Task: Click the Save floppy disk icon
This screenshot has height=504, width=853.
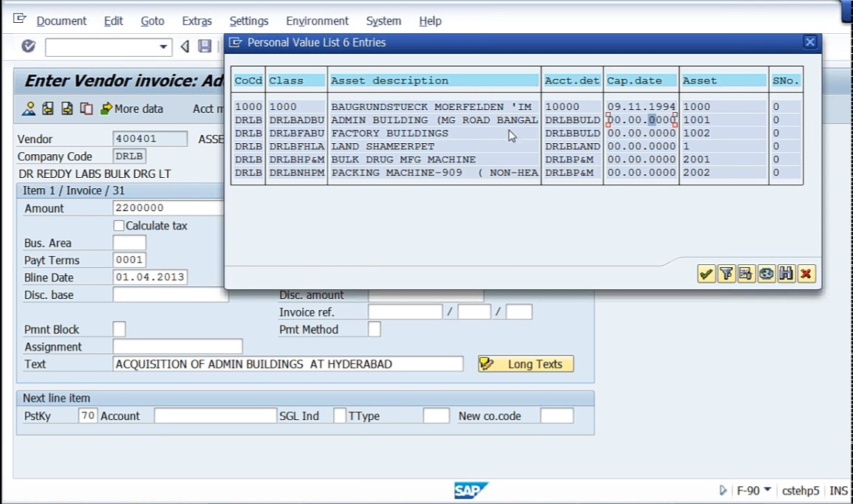Action: click(x=205, y=46)
